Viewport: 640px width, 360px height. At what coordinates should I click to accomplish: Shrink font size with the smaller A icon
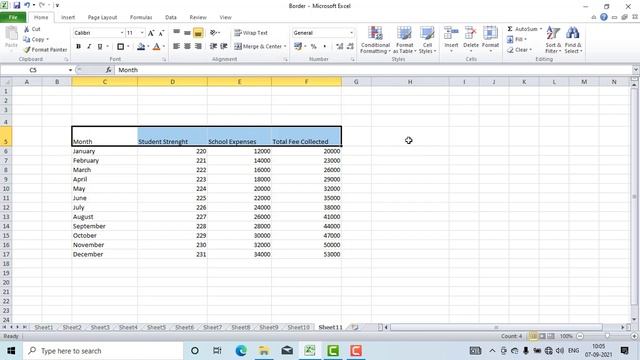[161, 33]
